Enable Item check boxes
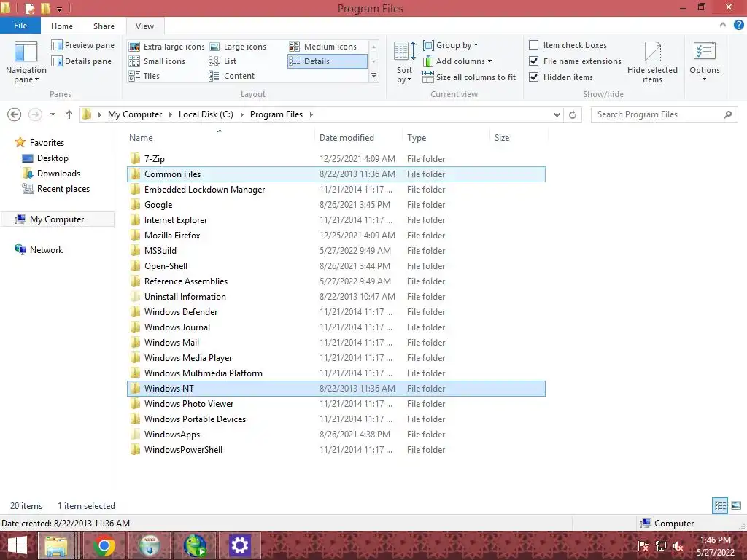This screenshot has width=747, height=560. 533,45
